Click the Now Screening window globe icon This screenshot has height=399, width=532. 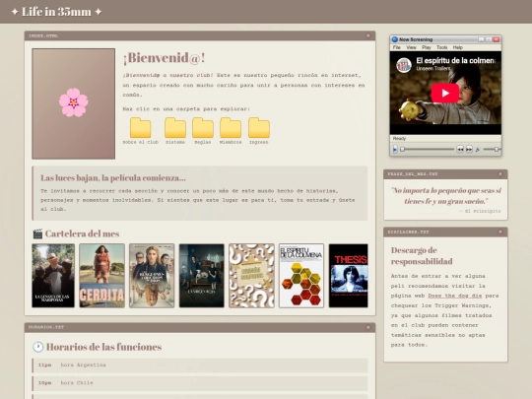pos(395,39)
